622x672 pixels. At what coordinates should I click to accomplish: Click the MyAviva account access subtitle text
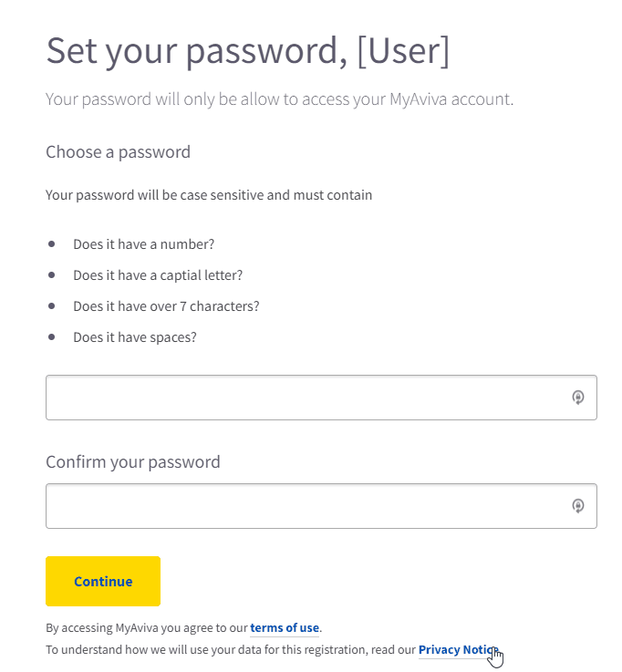coord(279,98)
